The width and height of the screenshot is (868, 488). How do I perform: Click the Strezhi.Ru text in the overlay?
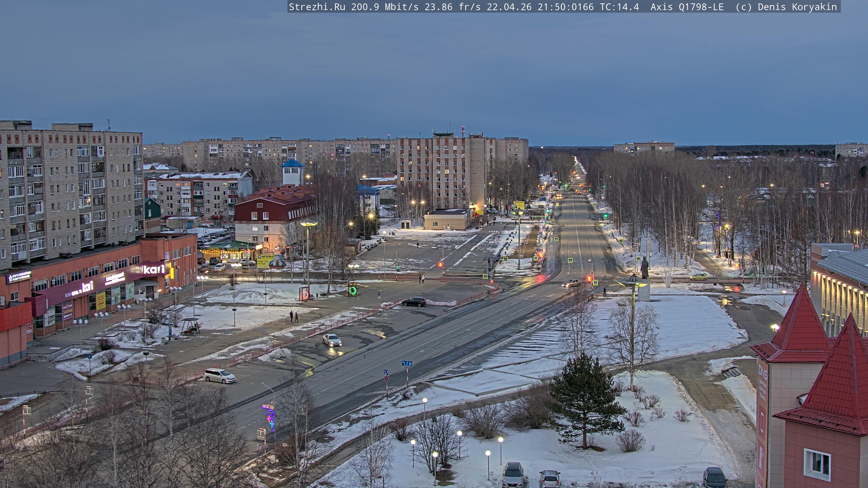317,7
